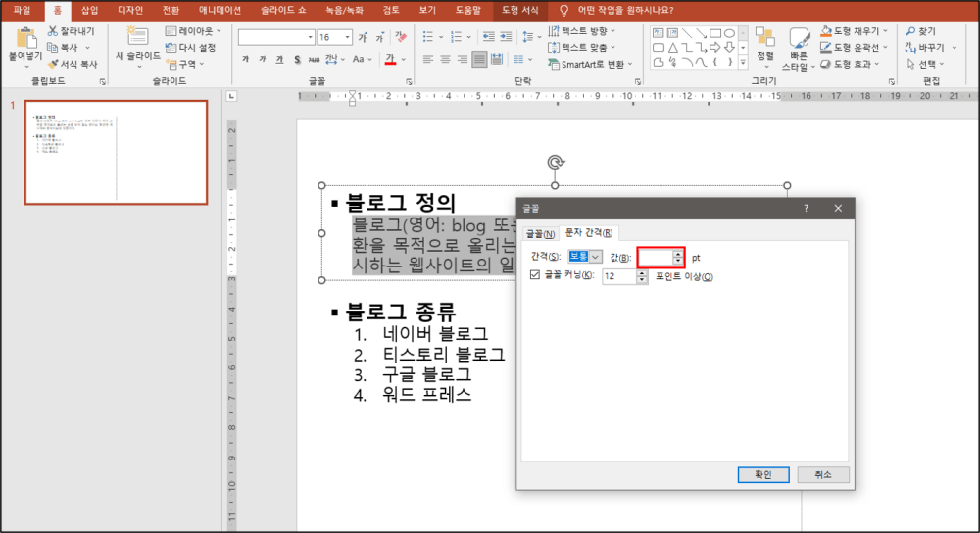Screen dimensions: 980x533
Task: Apply bold formatting
Action: click(x=246, y=59)
